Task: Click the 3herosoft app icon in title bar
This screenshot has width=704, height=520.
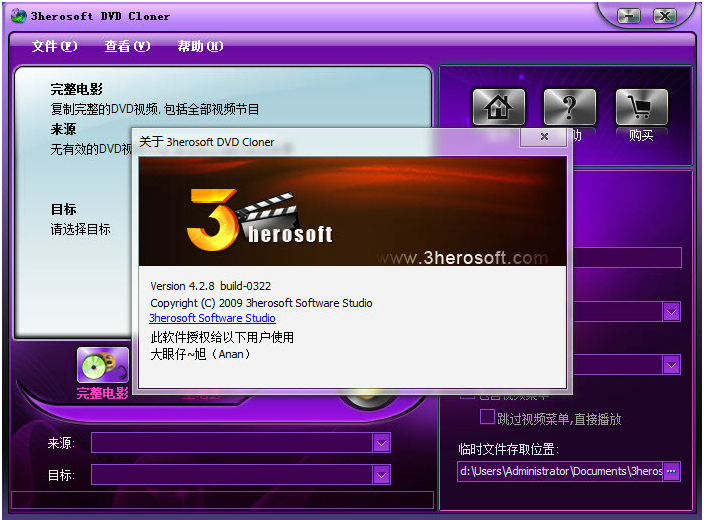Action: 18,16
